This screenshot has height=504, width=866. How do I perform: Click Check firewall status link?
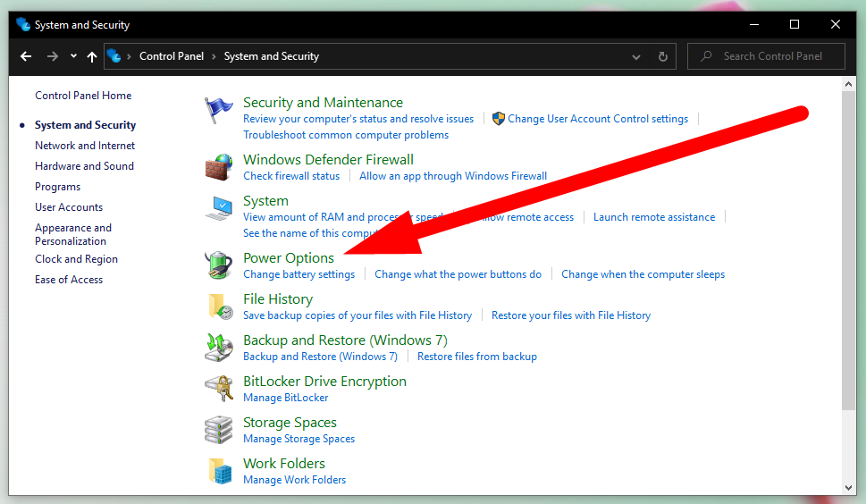pos(291,175)
